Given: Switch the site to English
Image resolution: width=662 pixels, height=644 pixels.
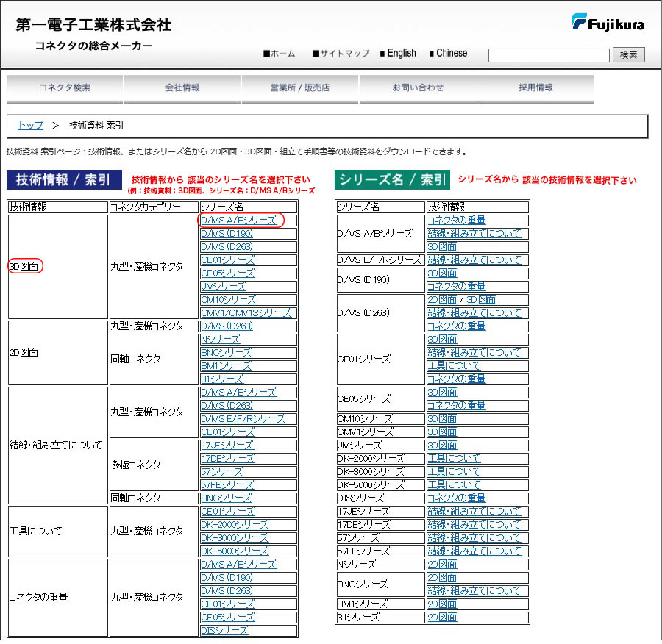Looking at the screenshot, I should point(398,53).
